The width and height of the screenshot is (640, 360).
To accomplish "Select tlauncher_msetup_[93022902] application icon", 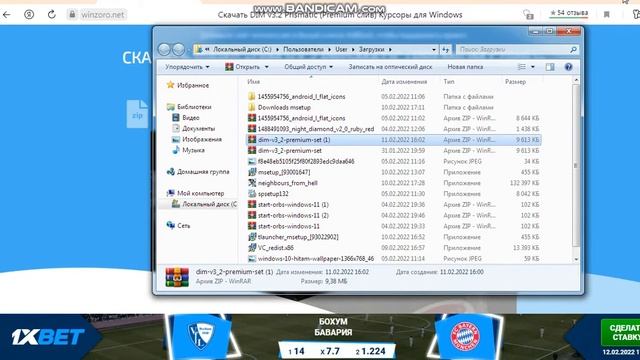I will 252,237.
